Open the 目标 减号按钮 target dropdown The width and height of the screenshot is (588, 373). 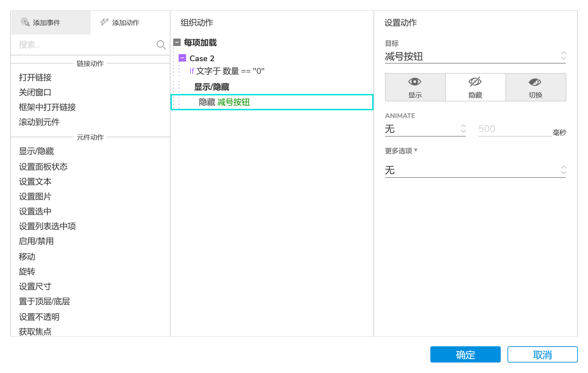click(x=475, y=56)
